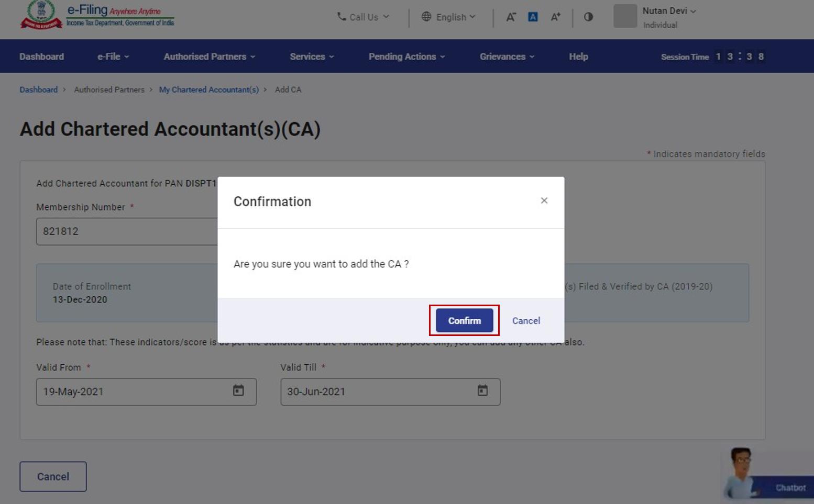Click the user profile avatar
814x504 pixels.
[625, 16]
